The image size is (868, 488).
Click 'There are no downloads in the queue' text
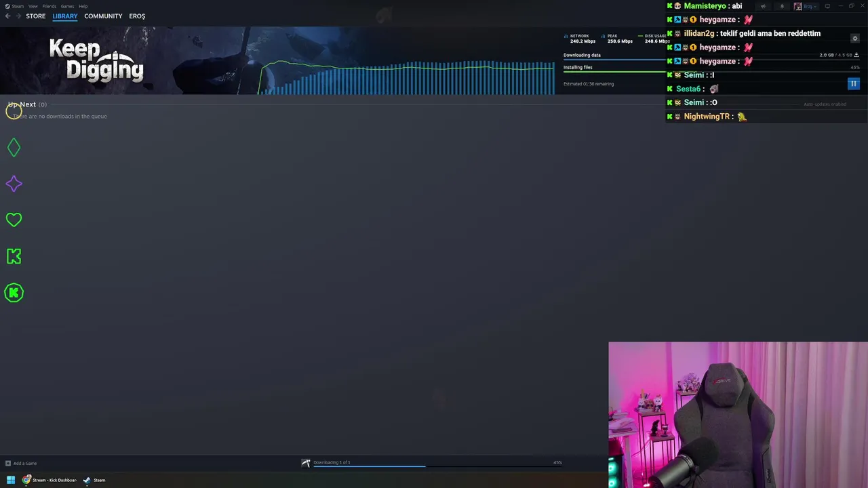pos(60,117)
